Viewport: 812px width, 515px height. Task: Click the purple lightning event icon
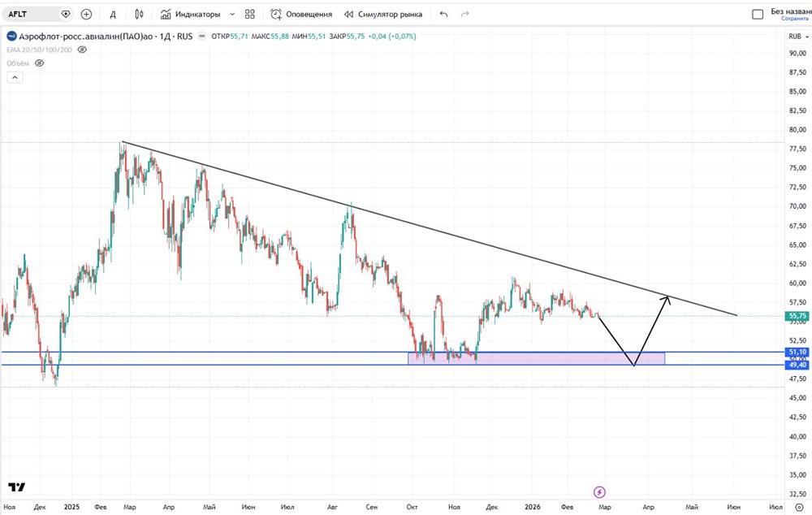tap(599, 491)
